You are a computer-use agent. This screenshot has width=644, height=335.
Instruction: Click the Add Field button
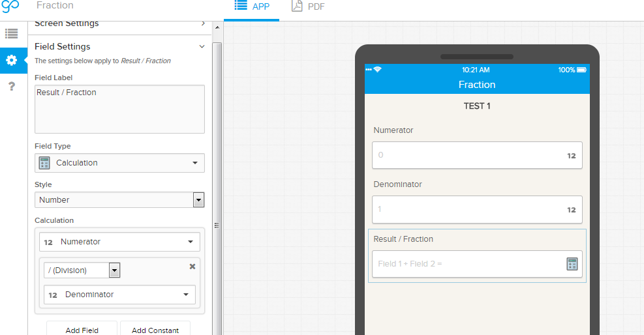[x=82, y=330]
